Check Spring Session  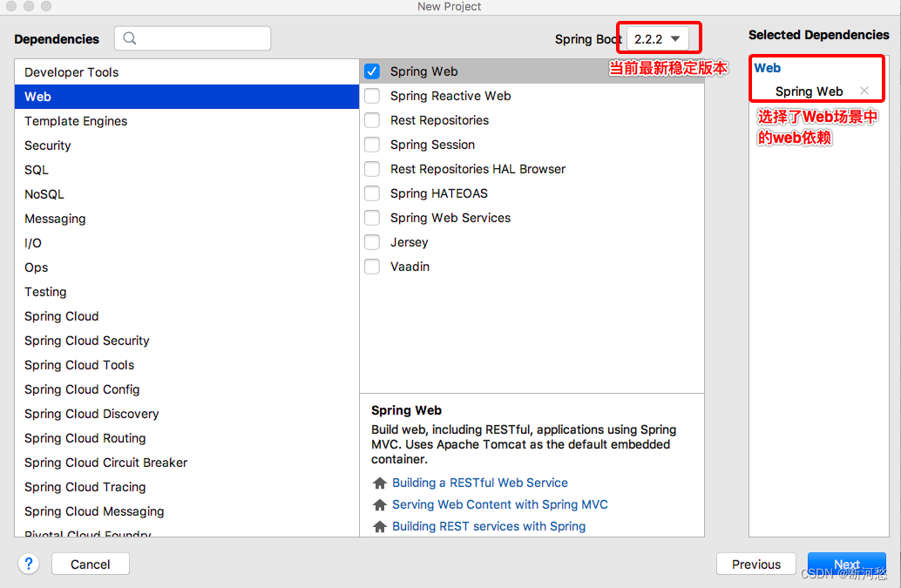coord(372,145)
